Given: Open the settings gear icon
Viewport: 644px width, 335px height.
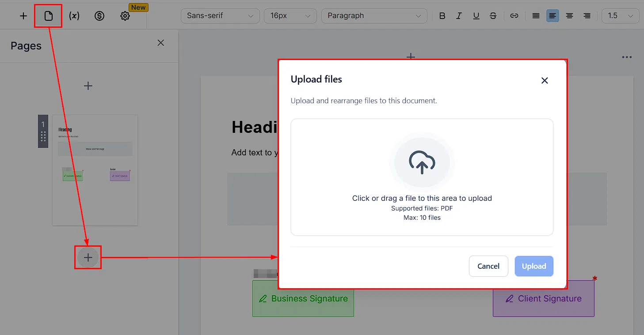Looking at the screenshot, I should 125,16.
